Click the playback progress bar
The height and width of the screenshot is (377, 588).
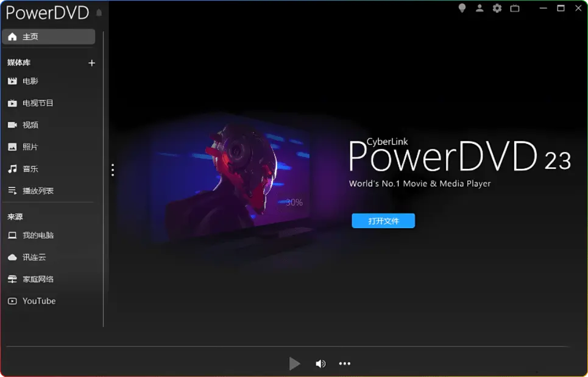point(288,346)
